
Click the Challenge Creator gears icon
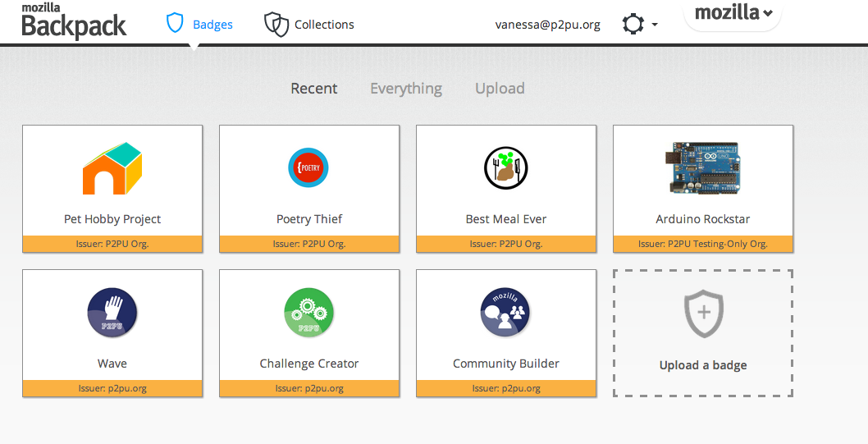pos(309,312)
